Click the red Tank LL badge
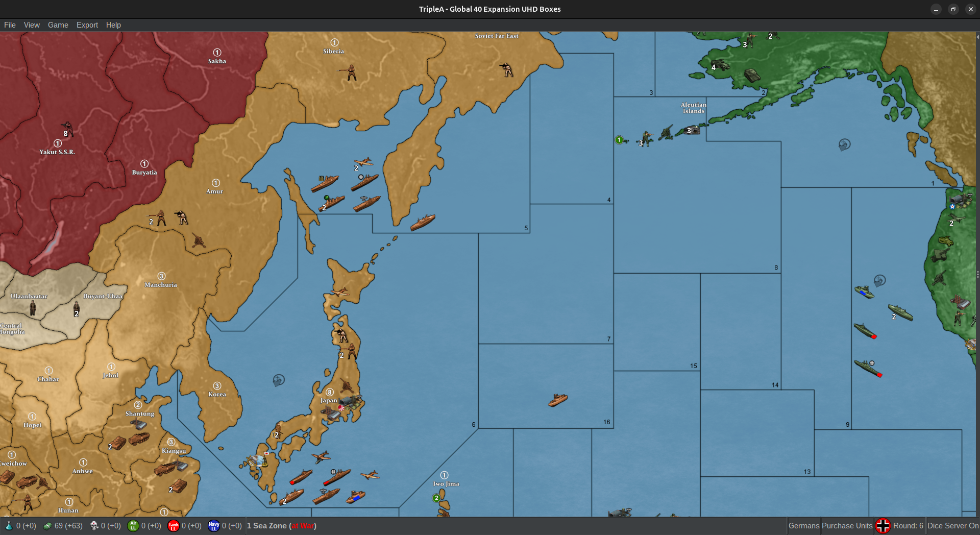Image resolution: width=980 pixels, height=535 pixels. pyautogui.click(x=174, y=525)
